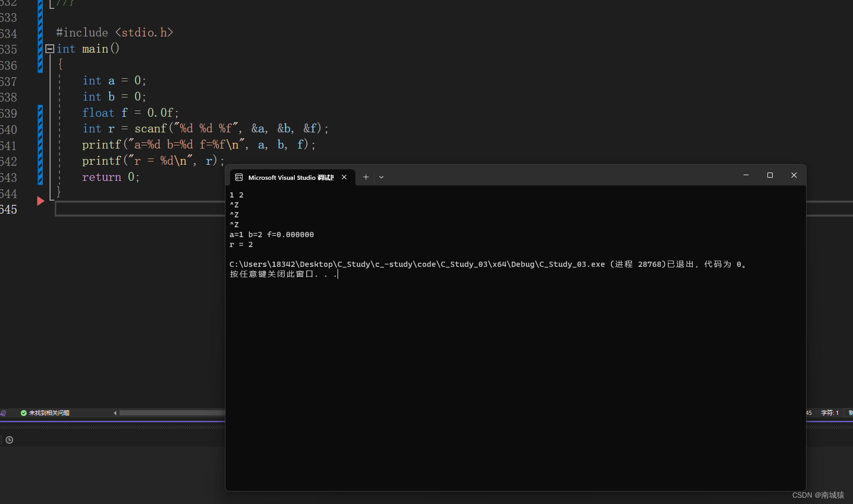The image size is (853, 504).
Task: Click console output 'a=1 b=2 f=0.000000'
Action: (272, 235)
